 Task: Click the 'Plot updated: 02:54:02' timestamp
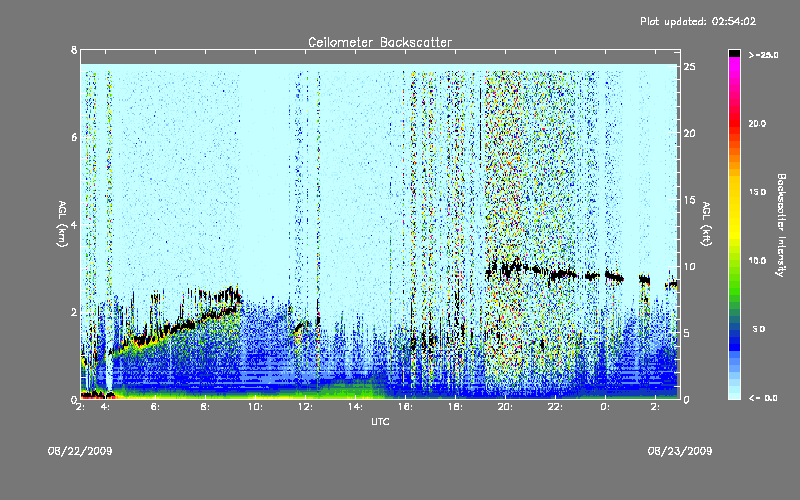[x=698, y=21]
